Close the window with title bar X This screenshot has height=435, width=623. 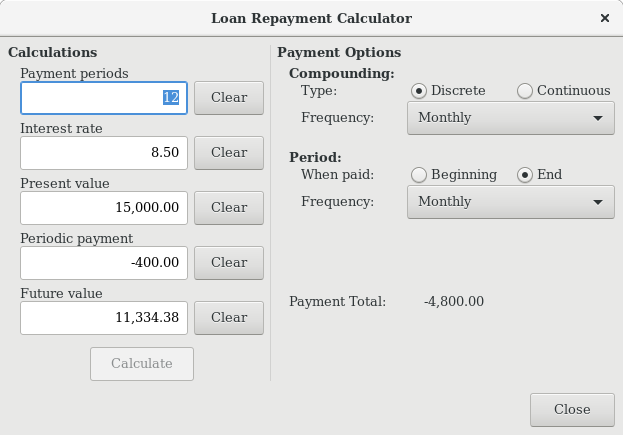pos(604,18)
